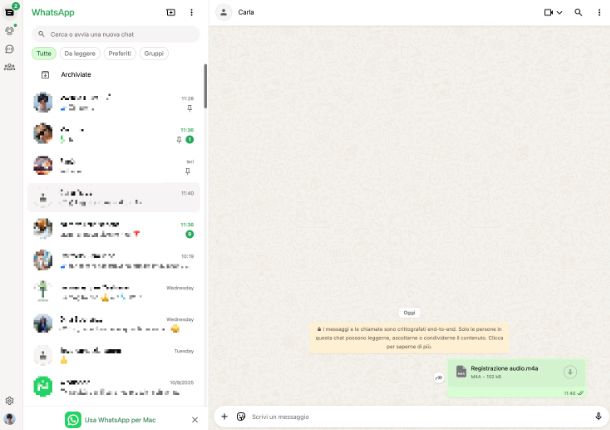Open the chat with green logo avatar
The height and width of the screenshot is (430, 610).
114,387
